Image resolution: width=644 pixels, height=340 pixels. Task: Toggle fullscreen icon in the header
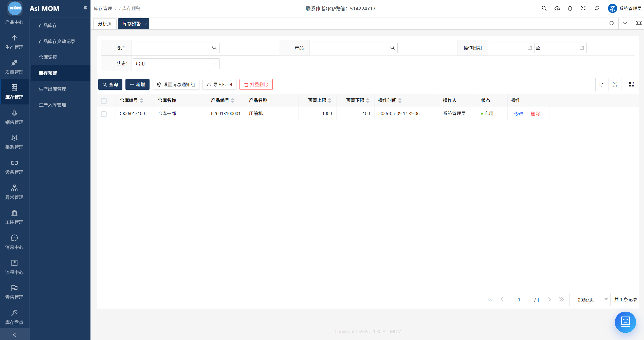(x=583, y=8)
